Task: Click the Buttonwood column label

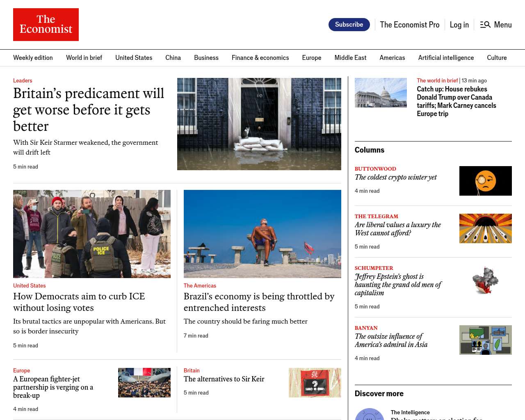Action: pos(375,169)
